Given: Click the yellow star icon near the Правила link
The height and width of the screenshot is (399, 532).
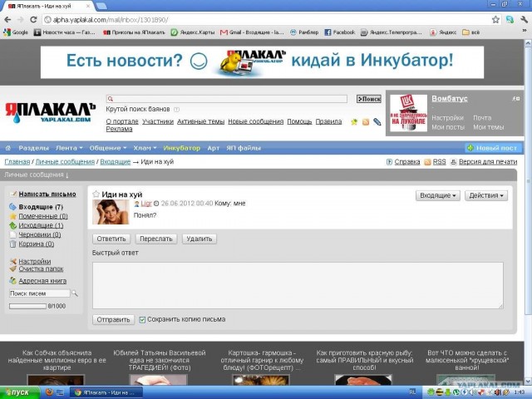Looking at the screenshot, I should click(x=354, y=122).
